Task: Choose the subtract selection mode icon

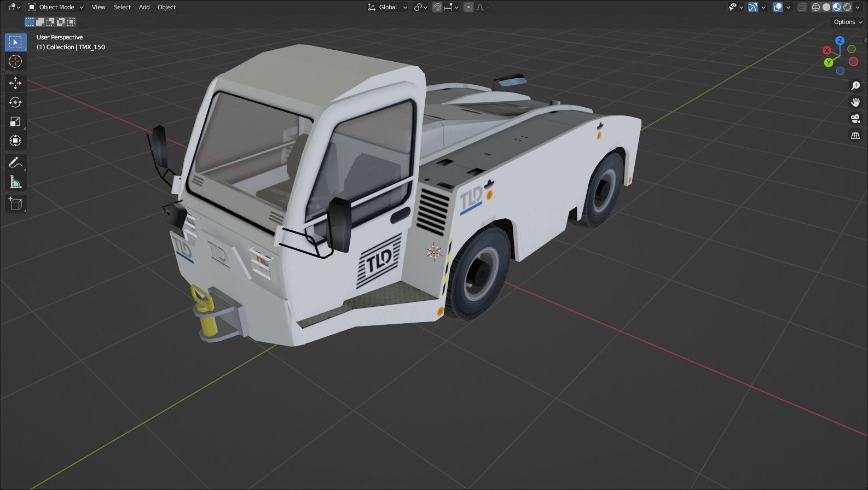Action: click(x=50, y=22)
